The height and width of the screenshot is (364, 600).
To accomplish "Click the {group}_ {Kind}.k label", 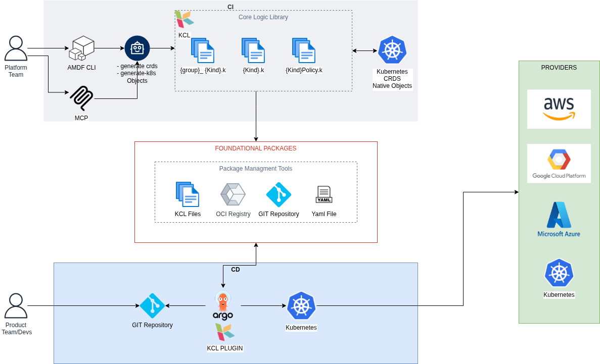I will (x=203, y=70).
